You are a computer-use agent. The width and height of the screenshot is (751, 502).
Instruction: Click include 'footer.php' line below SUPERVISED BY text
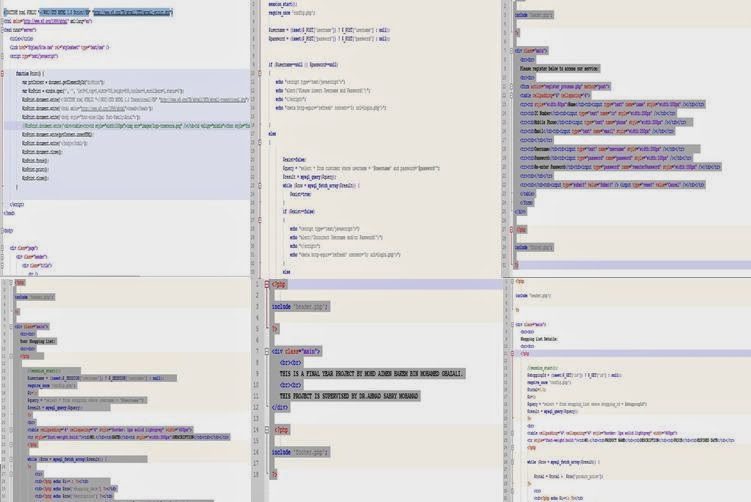pyautogui.click(x=300, y=452)
